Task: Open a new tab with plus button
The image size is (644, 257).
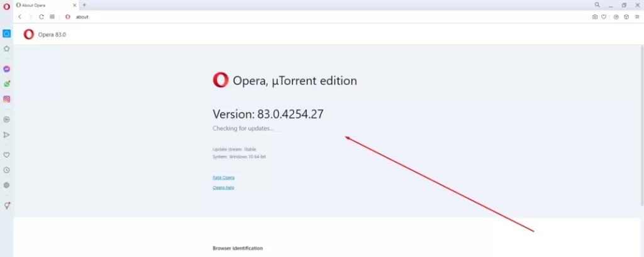Action: (84, 5)
